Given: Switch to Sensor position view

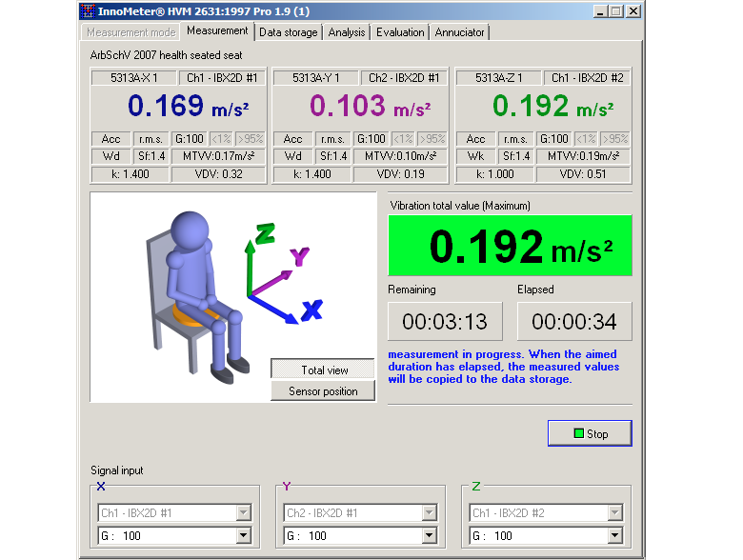Looking at the screenshot, I should pyautogui.click(x=324, y=391).
